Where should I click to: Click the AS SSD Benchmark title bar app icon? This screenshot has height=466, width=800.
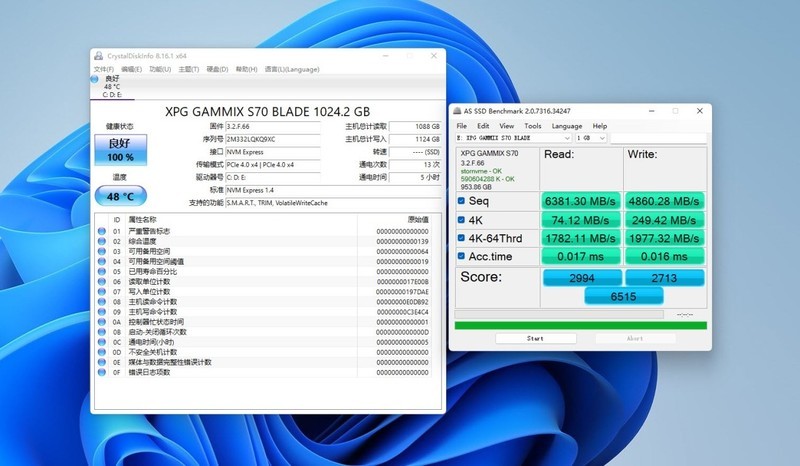point(457,111)
